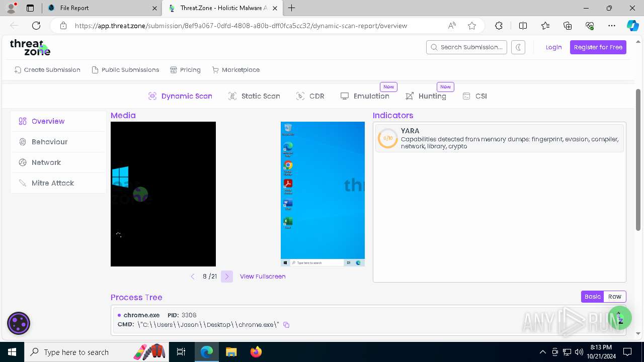Switch to Emulation tab
644x362 pixels.
[x=365, y=96]
